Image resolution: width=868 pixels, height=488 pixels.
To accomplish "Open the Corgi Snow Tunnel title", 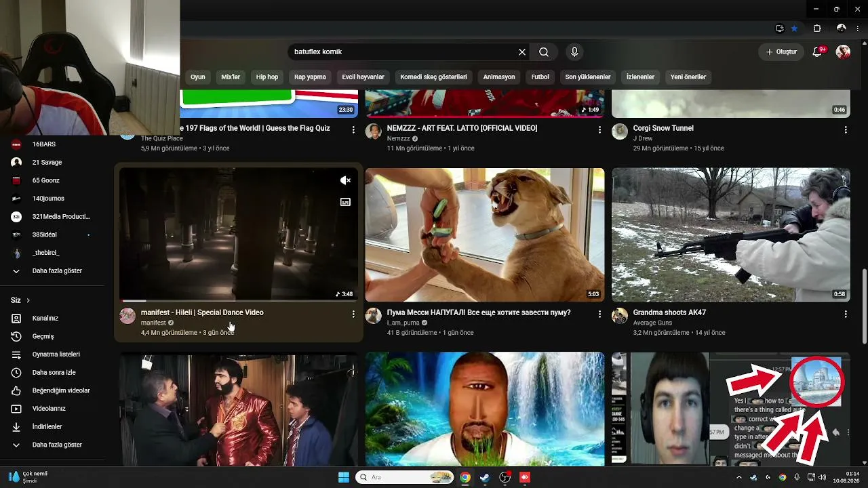I will pos(663,128).
